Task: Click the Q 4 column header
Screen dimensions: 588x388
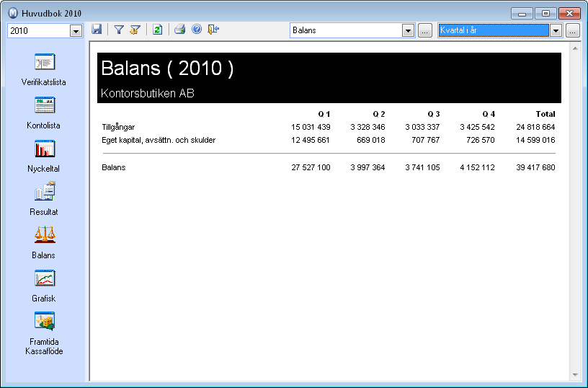Action: pyautogui.click(x=489, y=114)
